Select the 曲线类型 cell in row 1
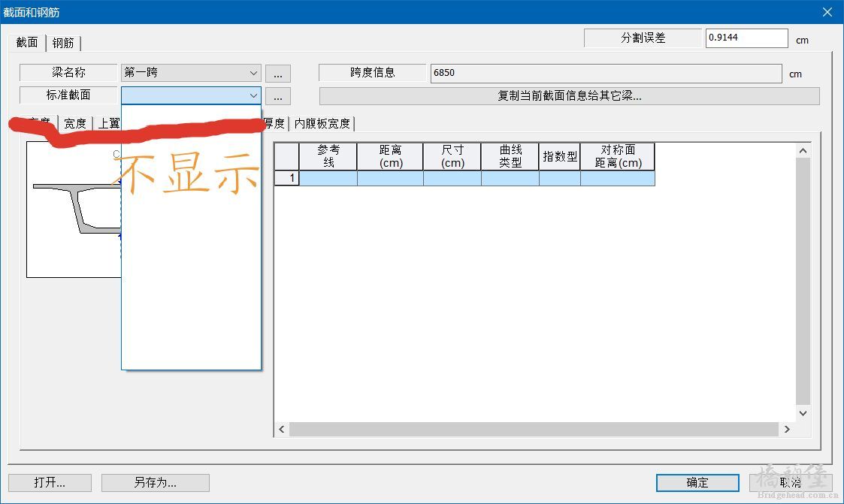The height and width of the screenshot is (504, 844). [x=510, y=178]
